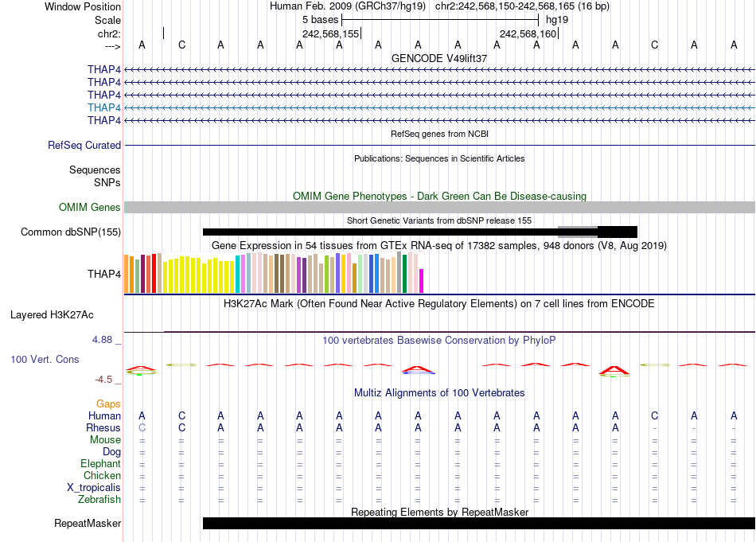Select the Chicken species row label
Screen dimensions: 756x542
pyautogui.click(x=102, y=475)
